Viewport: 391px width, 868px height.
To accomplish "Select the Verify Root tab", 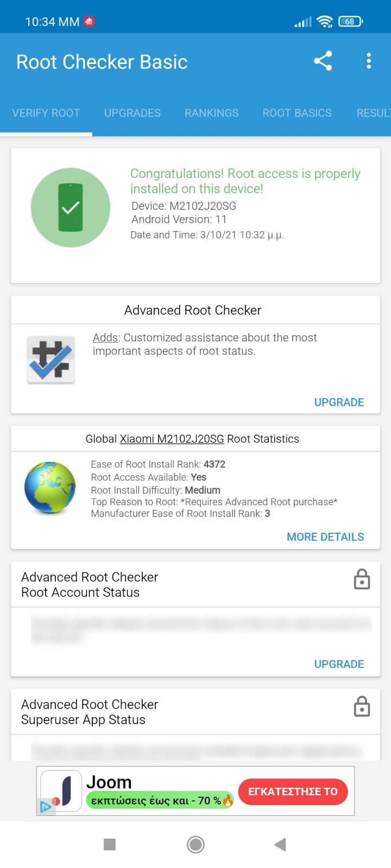I will pyautogui.click(x=46, y=113).
